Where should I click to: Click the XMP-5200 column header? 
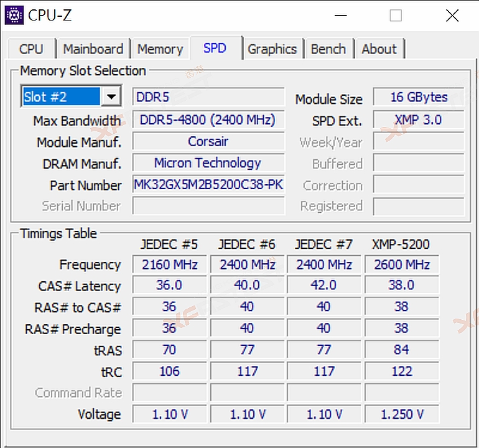coord(401,244)
